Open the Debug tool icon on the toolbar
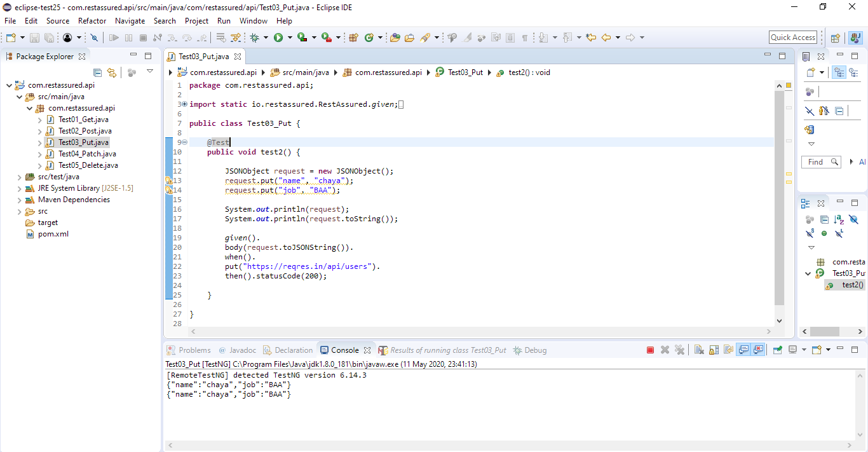Screen dimensions: 868x452 click(x=255, y=37)
